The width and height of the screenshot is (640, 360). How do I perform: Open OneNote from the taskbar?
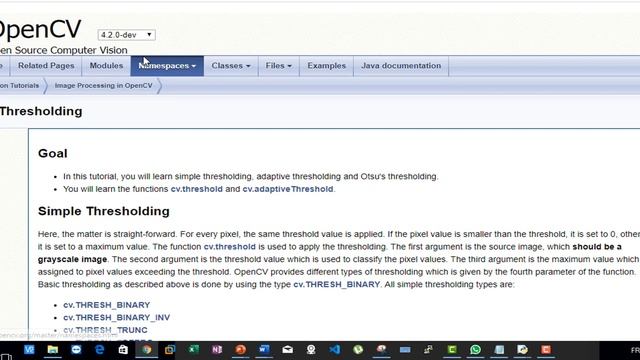(217, 350)
